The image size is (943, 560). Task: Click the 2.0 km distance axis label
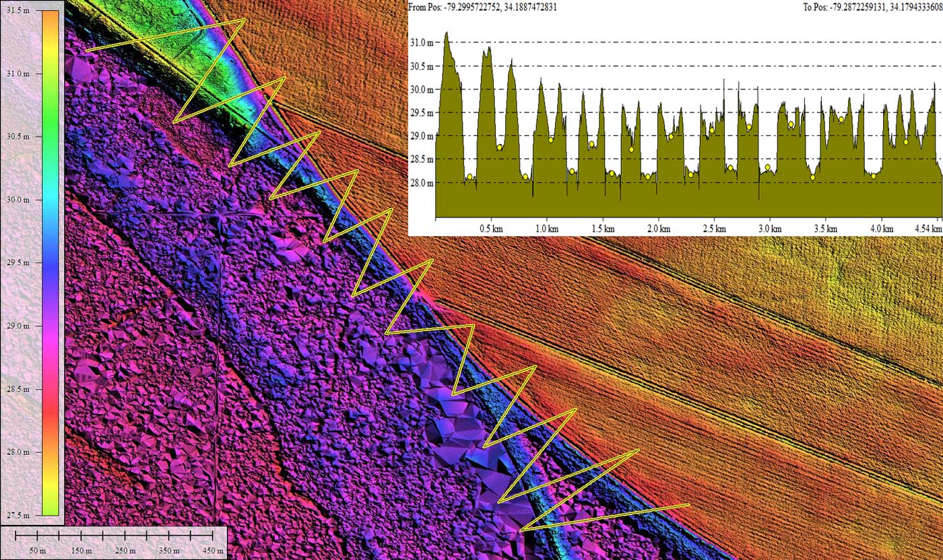pyautogui.click(x=658, y=229)
